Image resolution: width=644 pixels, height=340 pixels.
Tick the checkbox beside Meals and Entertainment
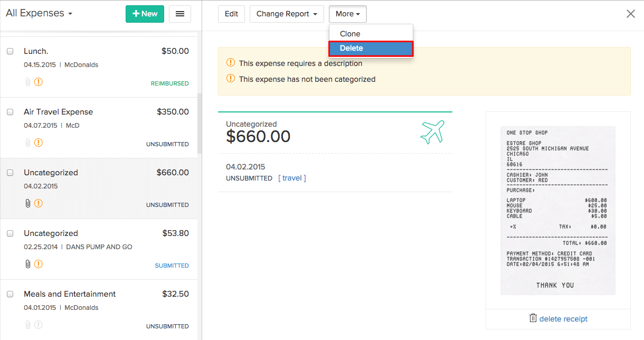click(9, 294)
